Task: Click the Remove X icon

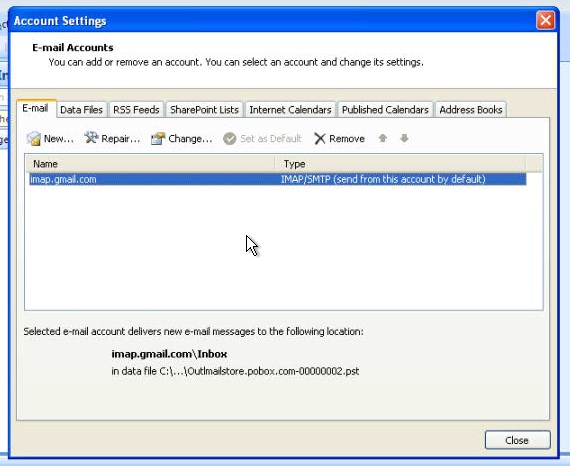Action: click(320, 138)
